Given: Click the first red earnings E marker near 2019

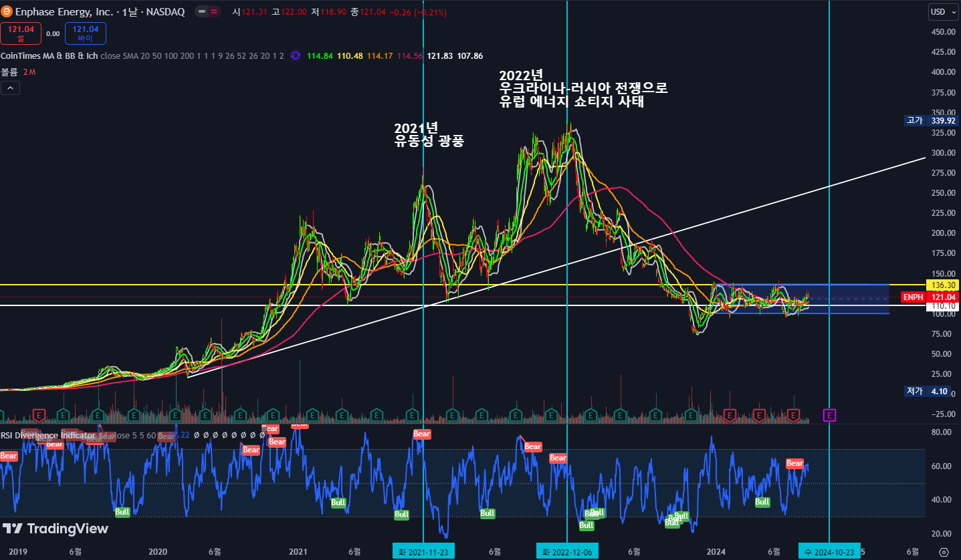Looking at the screenshot, I should point(39,415).
